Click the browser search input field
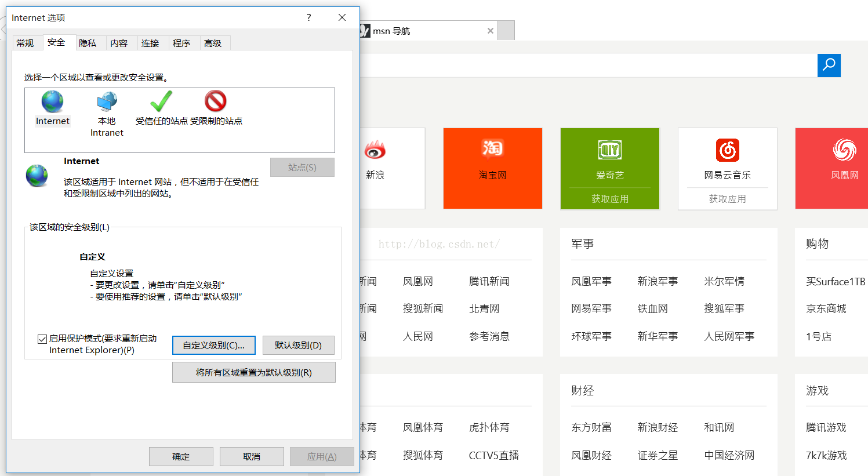The width and height of the screenshot is (868, 476). (x=588, y=65)
